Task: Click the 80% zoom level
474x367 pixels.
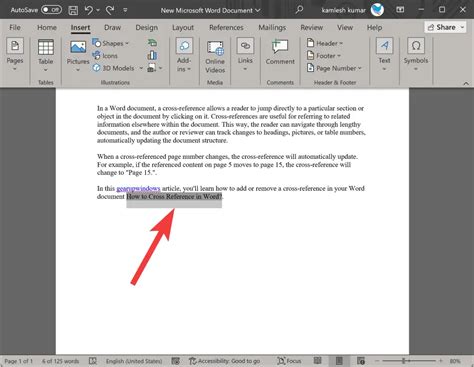Action: pos(455,361)
